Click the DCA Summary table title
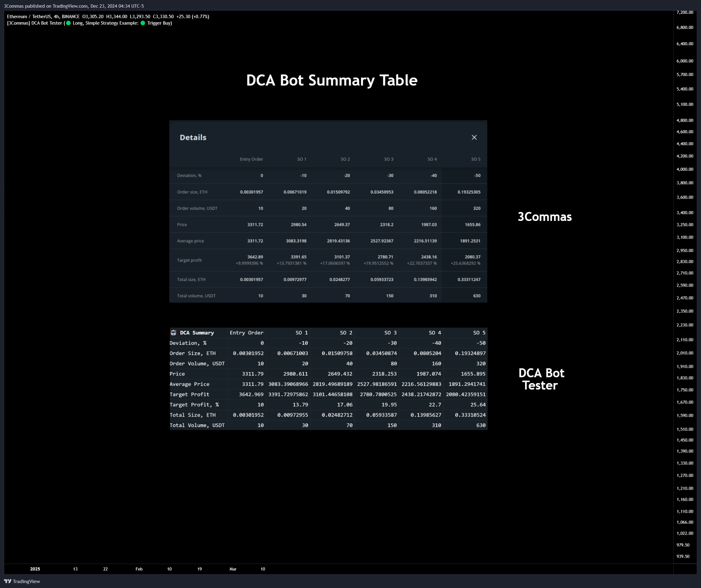 (x=197, y=333)
